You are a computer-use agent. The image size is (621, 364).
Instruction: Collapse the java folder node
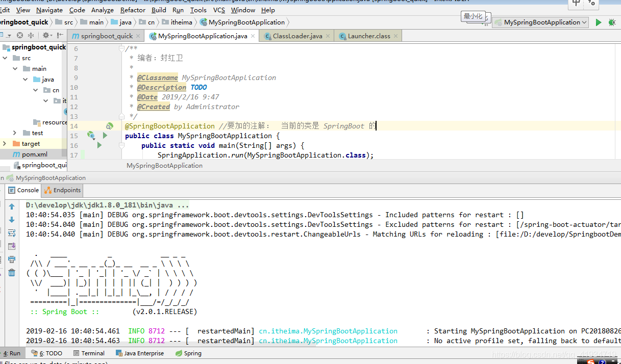(x=26, y=79)
